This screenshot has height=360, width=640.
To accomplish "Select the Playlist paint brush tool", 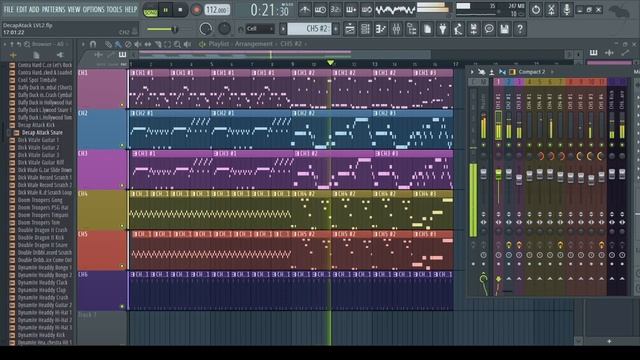I will tap(118, 44).
